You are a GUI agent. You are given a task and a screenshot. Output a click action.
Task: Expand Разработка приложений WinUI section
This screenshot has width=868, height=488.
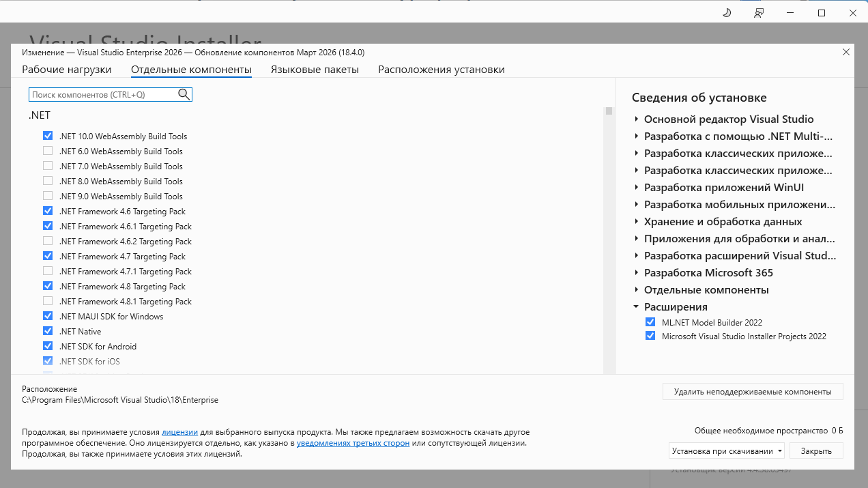(x=636, y=187)
